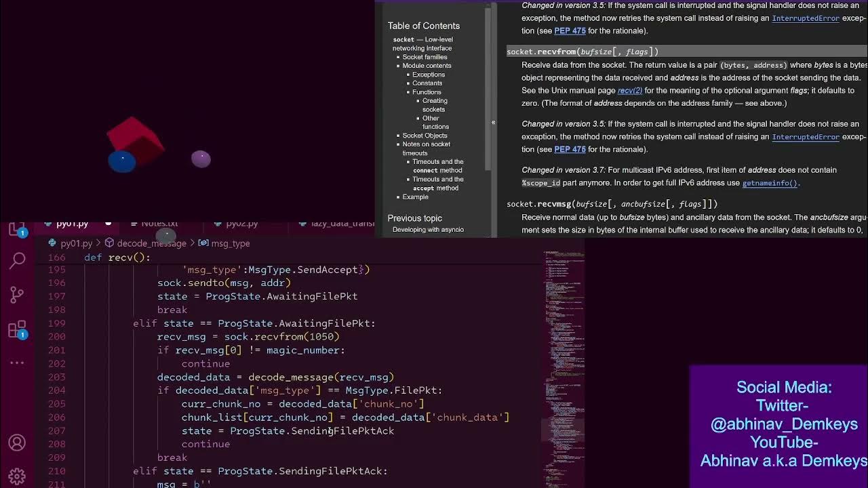Place cursor on 'sock.sendto(msg, addr)' line
Screen dimensions: 868x488
click(224, 283)
